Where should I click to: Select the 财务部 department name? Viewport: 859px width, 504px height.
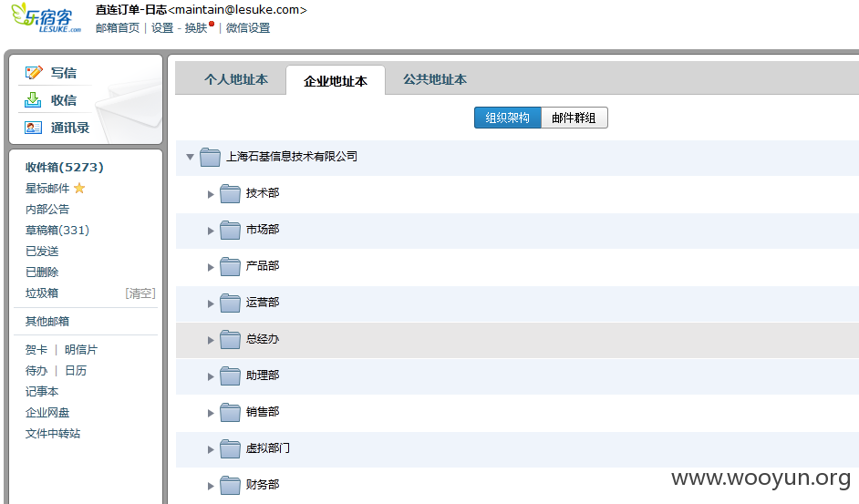click(263, 485)
